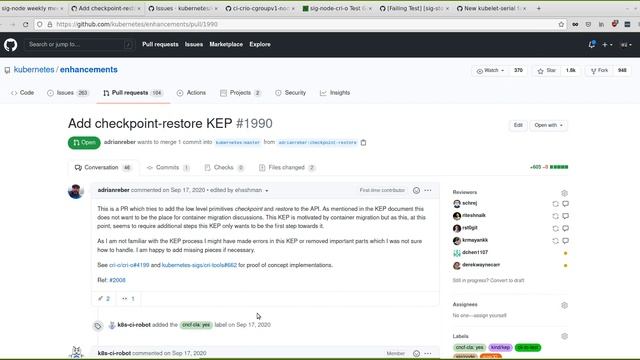Open the kubernetes-sigs/cri-tools#662 link
640x360 pixels.
coord(199,265)
